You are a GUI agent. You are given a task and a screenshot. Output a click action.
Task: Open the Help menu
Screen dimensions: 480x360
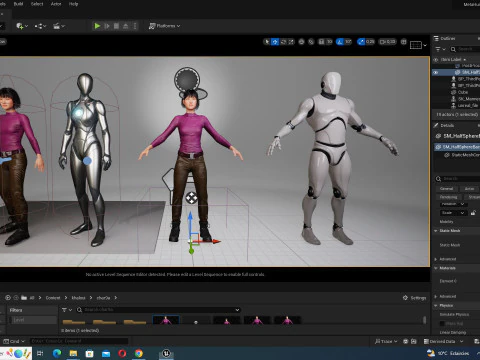[73, 4]
